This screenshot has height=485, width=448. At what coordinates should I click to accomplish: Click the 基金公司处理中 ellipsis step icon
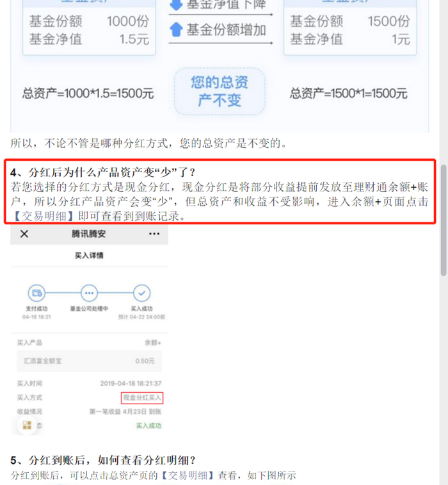point(90,293)
